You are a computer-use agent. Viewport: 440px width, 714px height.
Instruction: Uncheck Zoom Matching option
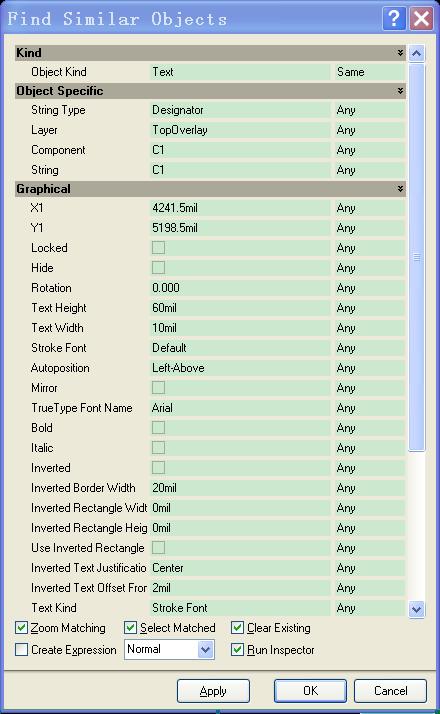click(x=21, y=628)
